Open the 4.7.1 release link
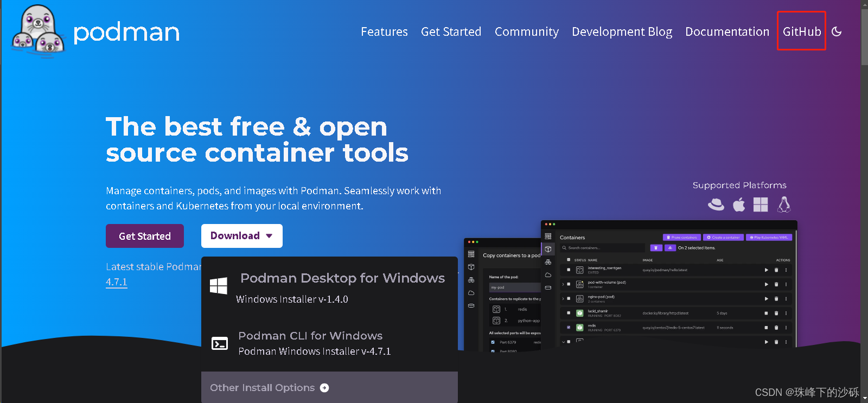The width and height of the screenshot is (868, 403). (116, 282)
